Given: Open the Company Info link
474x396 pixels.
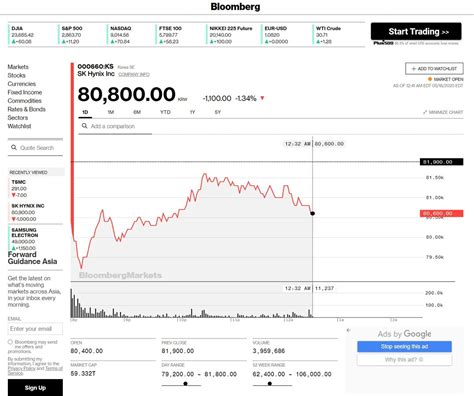Looking at the screenshot, I should tap(134, 74).
